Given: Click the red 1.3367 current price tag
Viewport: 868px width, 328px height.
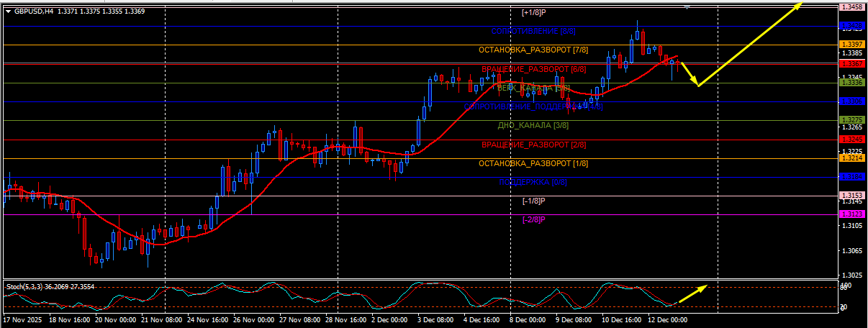Looking at the screenshot, I should pos(851,64).
